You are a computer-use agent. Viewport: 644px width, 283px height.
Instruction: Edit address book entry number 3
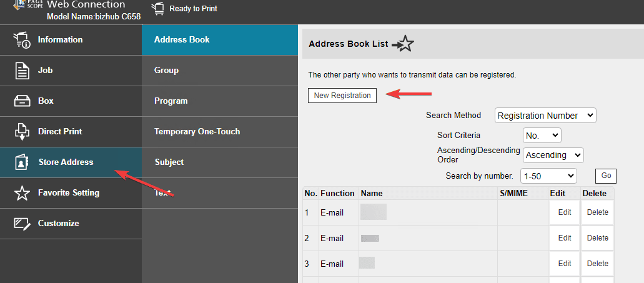[564, 264]
